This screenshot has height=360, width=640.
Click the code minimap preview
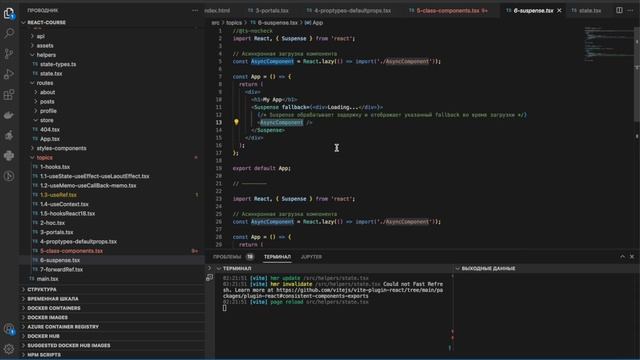tap(607, 44)
